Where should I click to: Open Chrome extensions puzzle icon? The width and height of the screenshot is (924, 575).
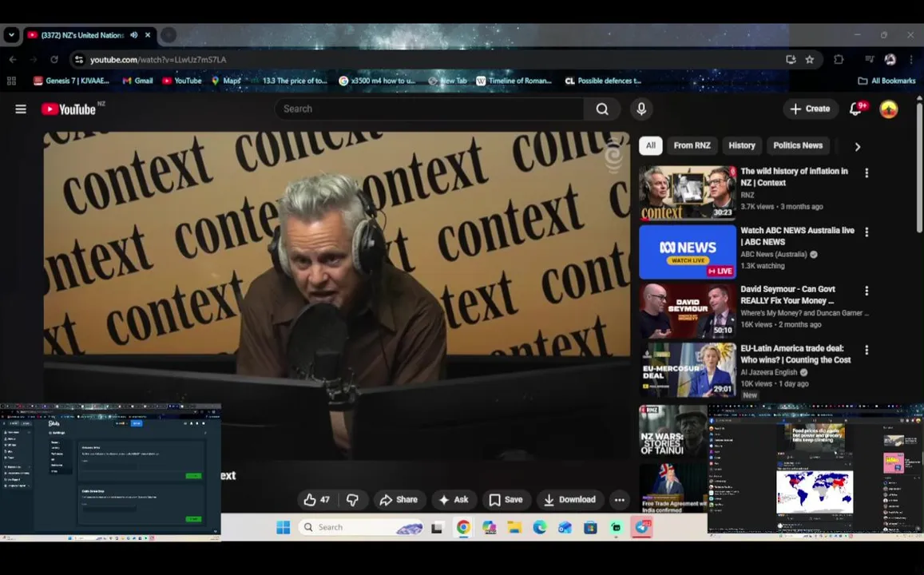(839, 60)
